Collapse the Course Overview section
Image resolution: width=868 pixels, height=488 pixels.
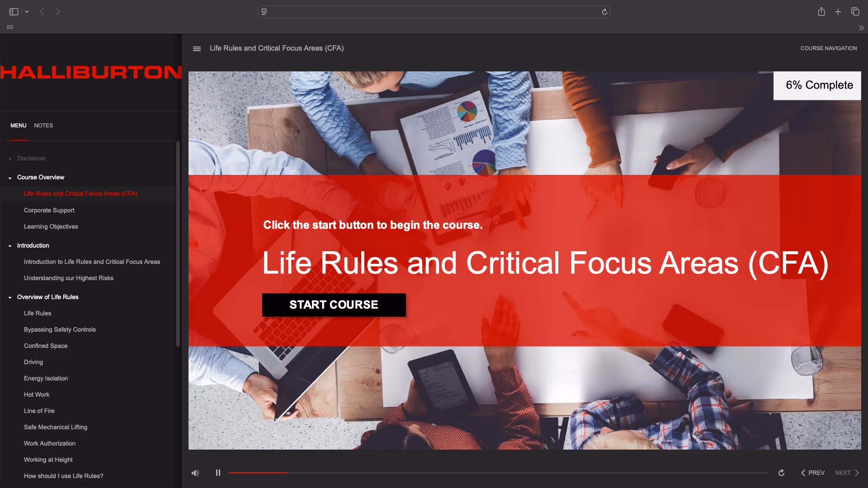(x=10, y=178)
